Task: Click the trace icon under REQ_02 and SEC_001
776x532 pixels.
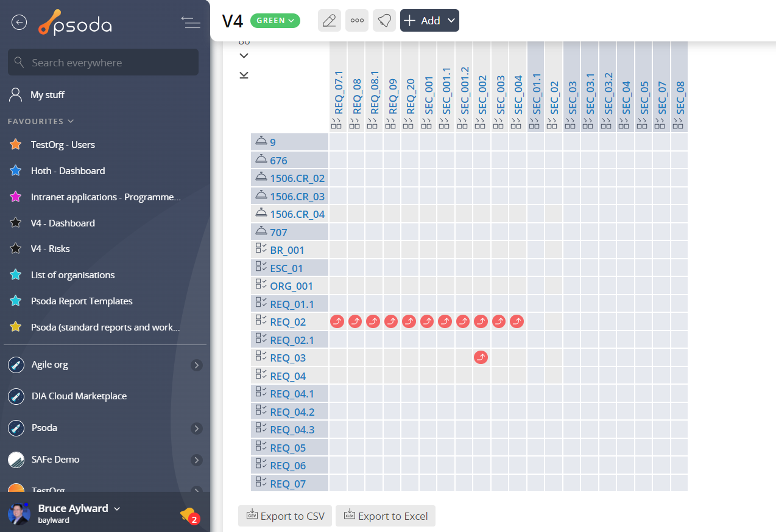Action: [427, 321]
